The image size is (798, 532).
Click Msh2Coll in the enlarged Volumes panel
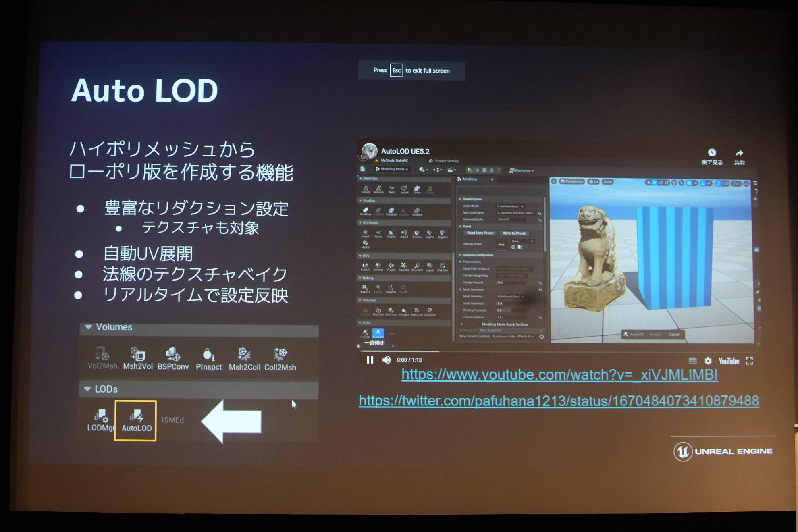(244, 359)
